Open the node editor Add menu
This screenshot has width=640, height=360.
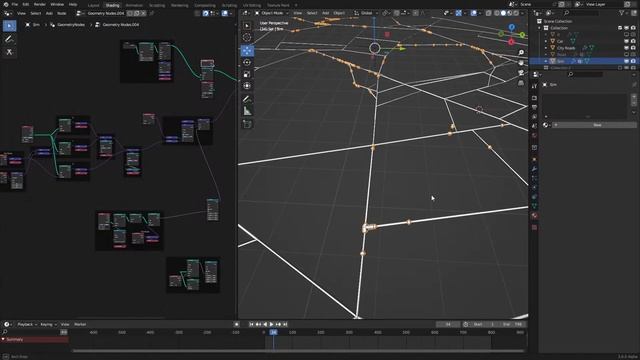tap(49, 13)
